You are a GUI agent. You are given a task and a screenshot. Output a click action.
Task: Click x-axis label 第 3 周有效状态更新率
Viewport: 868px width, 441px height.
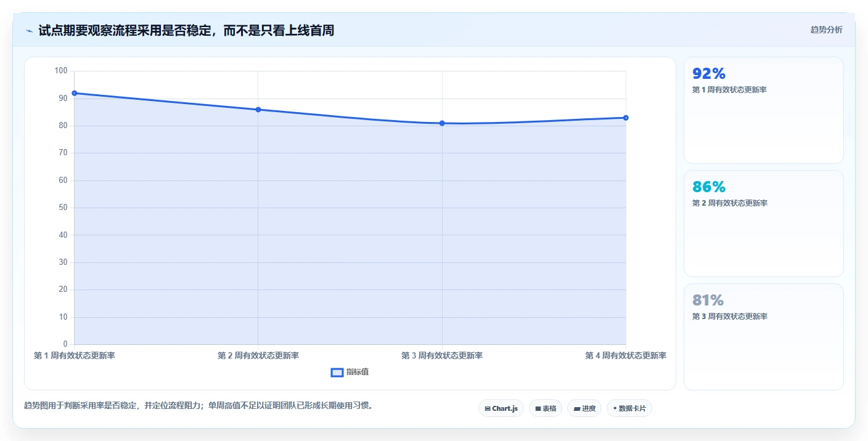point(442,355)
